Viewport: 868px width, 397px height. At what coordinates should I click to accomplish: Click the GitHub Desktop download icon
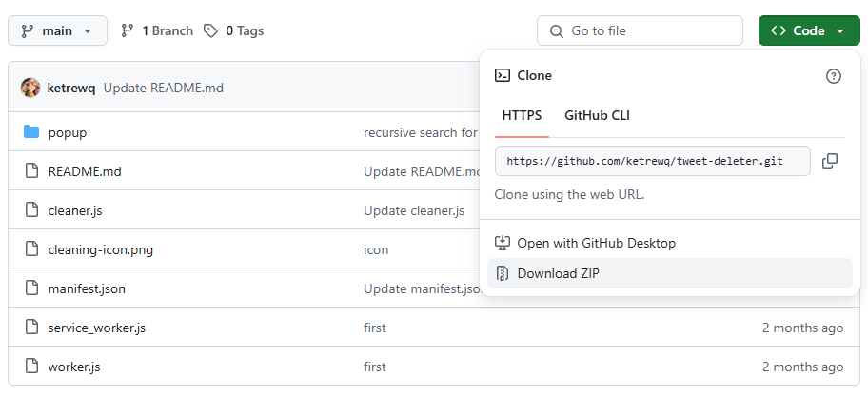(x=503, y=243)
